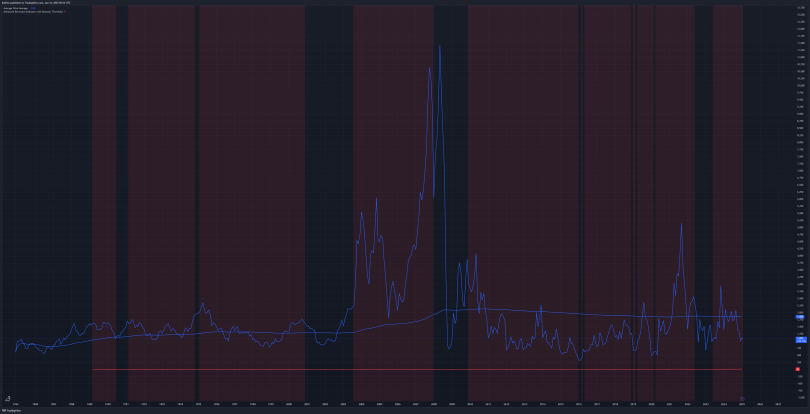
Task: Click the starting point of the blue line
Action: 15,350
